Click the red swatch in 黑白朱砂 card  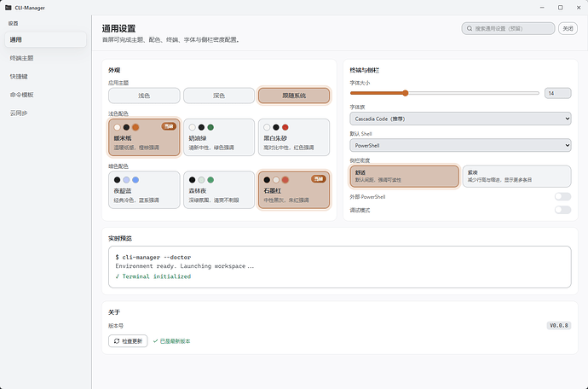(x=285, y=127)
